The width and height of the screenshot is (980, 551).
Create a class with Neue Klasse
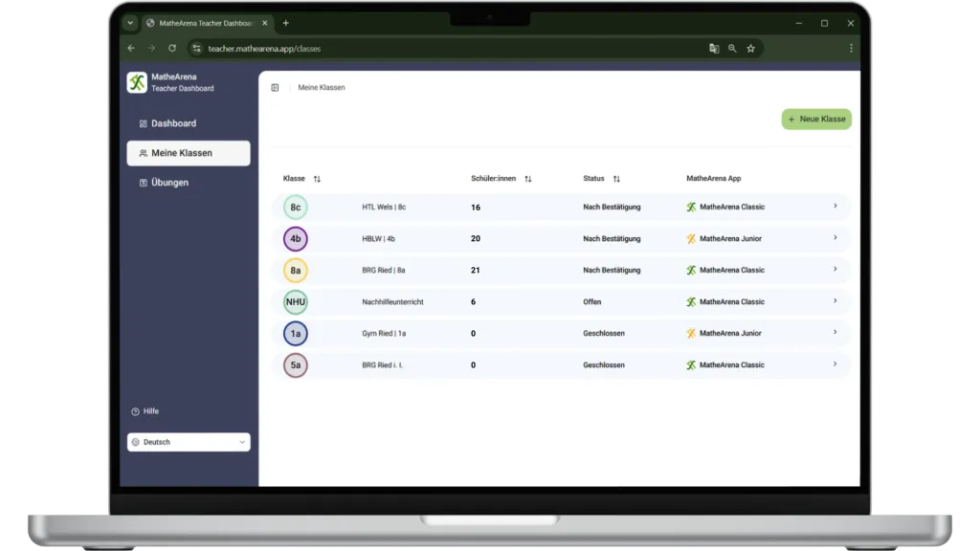point(816,120)
